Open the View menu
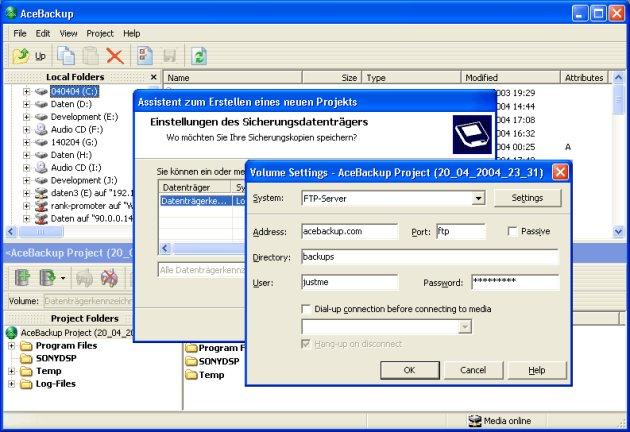 click(x=68, y=33)
